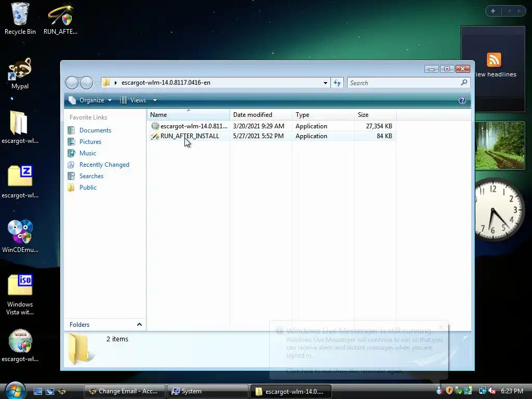532x399 pixels.
Task: Click the Windows Live Messenger tray icon
Action: pos(440,391)
